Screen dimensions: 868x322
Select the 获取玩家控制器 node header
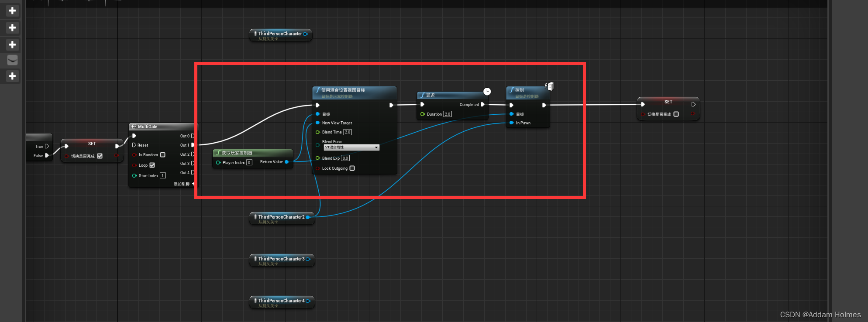(252, 153)
